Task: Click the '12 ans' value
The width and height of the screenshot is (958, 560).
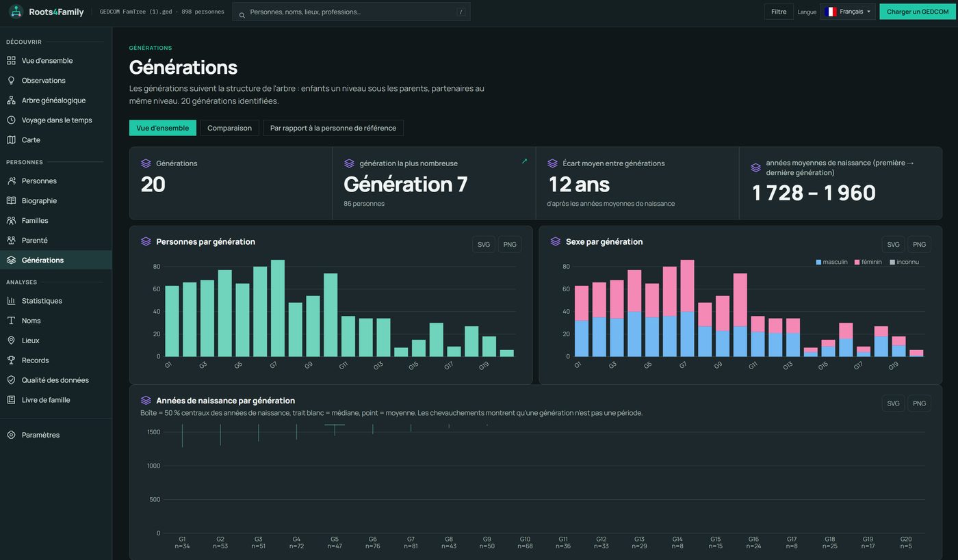Action: pyautogui.click(x=579, y=185)
